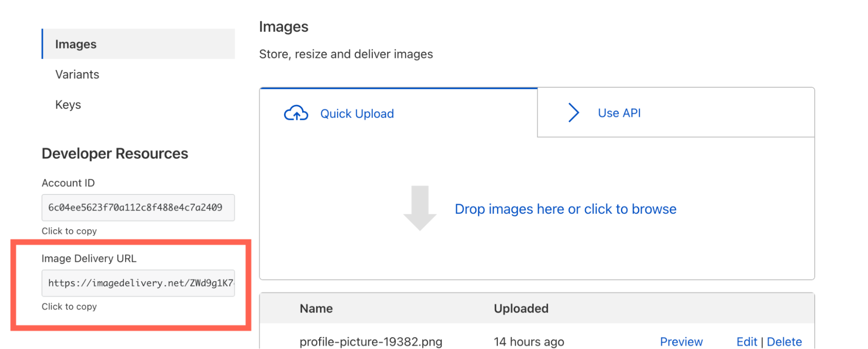Click the Name column header
This screenshot has height=349, width=868.
click(x=316, y=309)
